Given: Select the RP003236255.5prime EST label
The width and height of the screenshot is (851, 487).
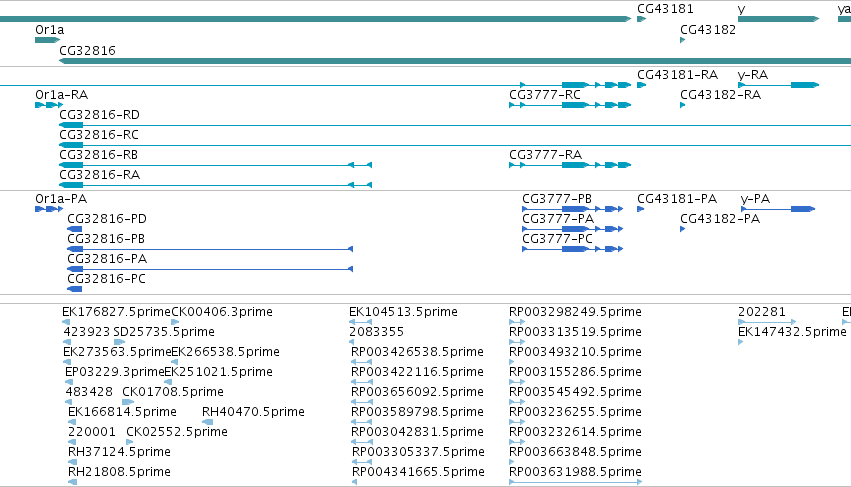Looking at the screenshot, I should (575, 412).
